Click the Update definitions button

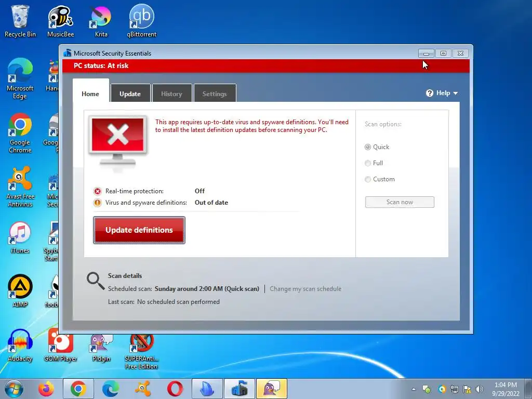pyautogui.click(x=139, y=230)
